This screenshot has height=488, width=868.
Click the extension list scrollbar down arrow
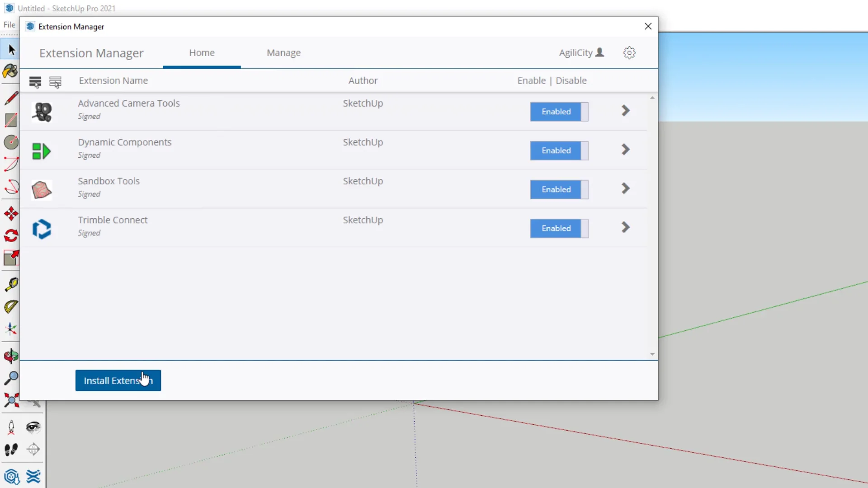(x=652, y=354)
